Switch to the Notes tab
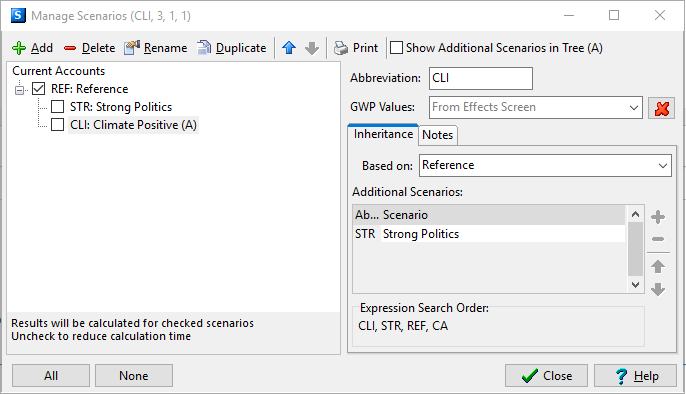Viewport: 686px width, 394px height. [438, 135]
